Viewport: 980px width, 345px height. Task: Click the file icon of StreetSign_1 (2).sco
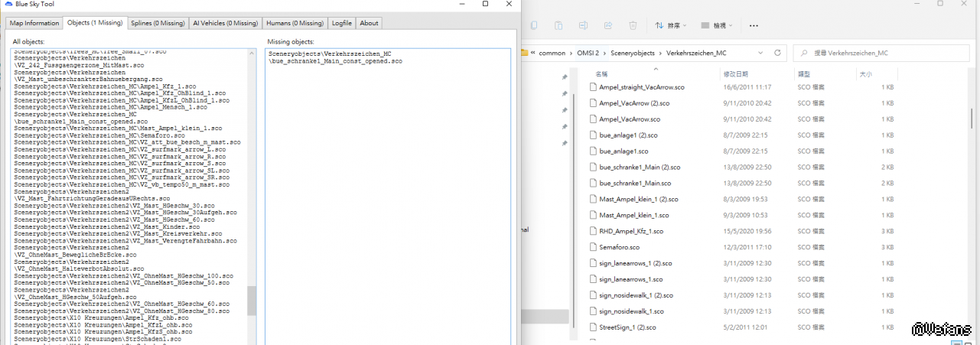click(593, 327)
